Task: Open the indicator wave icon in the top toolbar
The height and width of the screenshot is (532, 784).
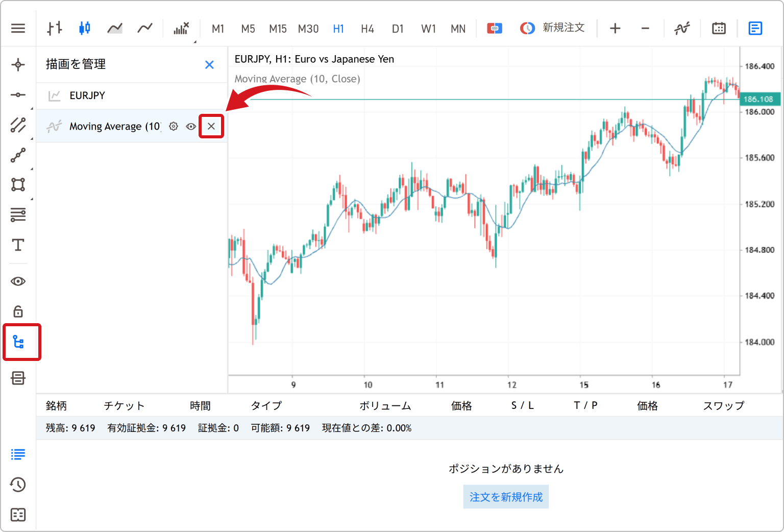Action: click(x=682, y=28)
